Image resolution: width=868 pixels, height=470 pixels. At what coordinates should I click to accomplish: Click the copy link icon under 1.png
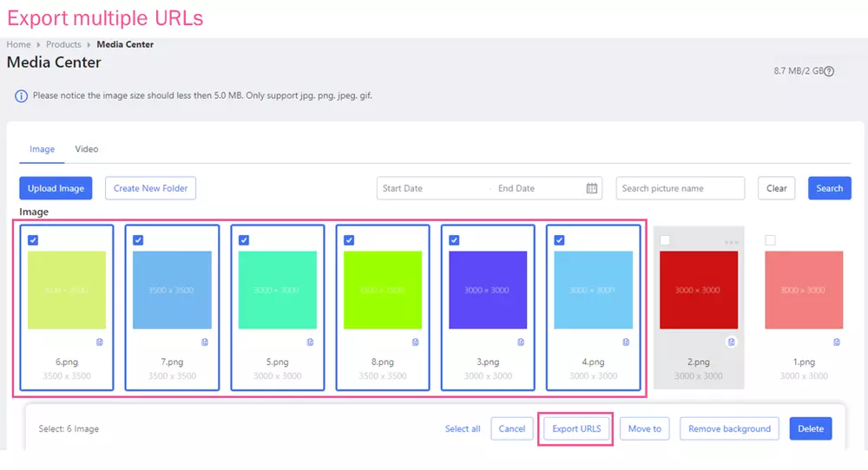coord(837,343)
